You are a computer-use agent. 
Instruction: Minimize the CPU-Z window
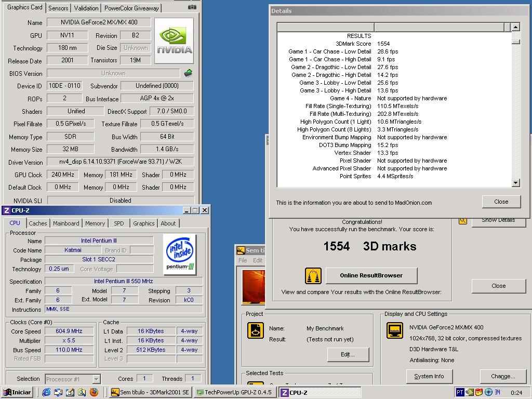coord(187,210)
